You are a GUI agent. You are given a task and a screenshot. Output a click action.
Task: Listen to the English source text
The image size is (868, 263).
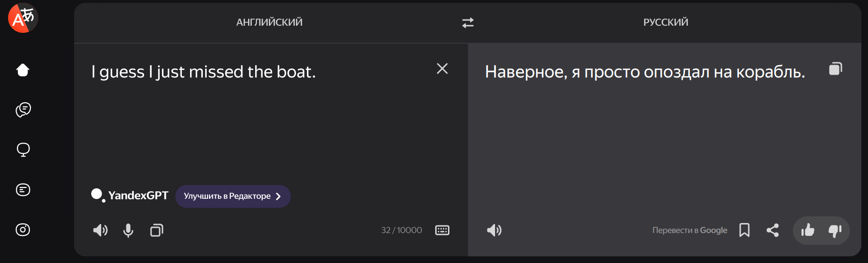(100, 231)
